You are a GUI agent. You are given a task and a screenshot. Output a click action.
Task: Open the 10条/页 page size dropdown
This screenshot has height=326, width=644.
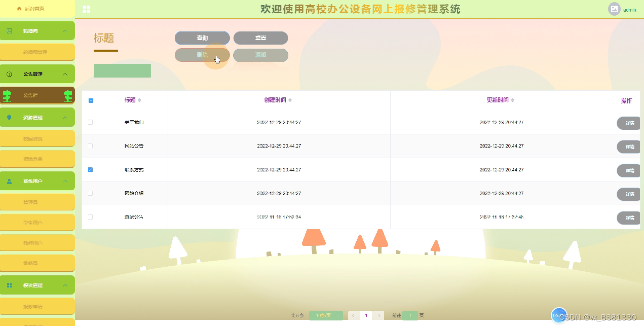pos(326,315)
